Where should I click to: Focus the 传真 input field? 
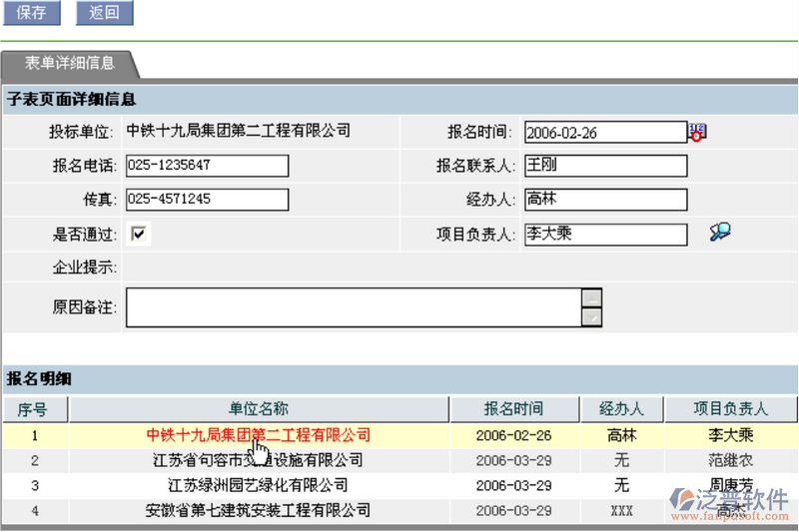[x=207, y=200]
